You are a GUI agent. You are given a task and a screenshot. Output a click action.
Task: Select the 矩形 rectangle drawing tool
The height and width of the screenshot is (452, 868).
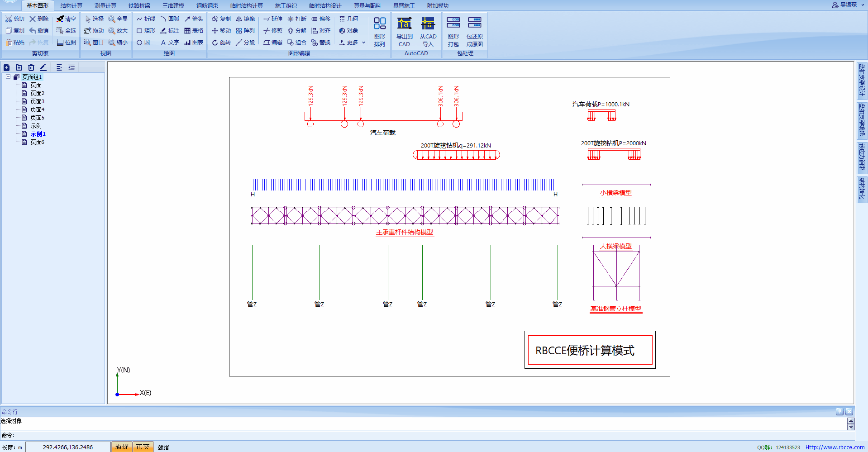146,31
